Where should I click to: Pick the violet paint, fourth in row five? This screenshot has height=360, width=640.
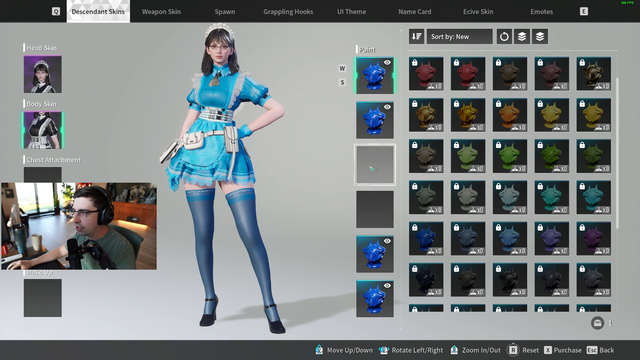[552, 238]
